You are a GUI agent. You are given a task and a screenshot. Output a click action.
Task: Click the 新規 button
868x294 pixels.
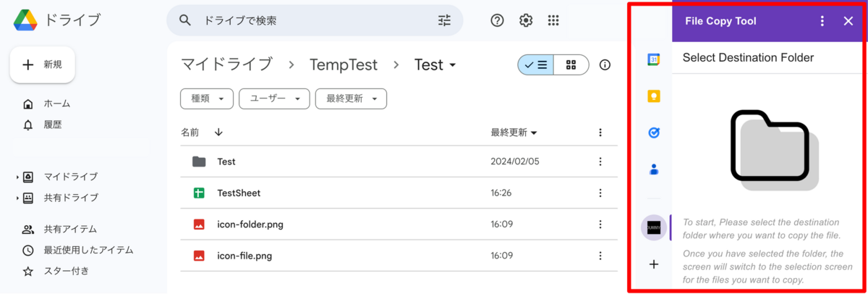42,64
